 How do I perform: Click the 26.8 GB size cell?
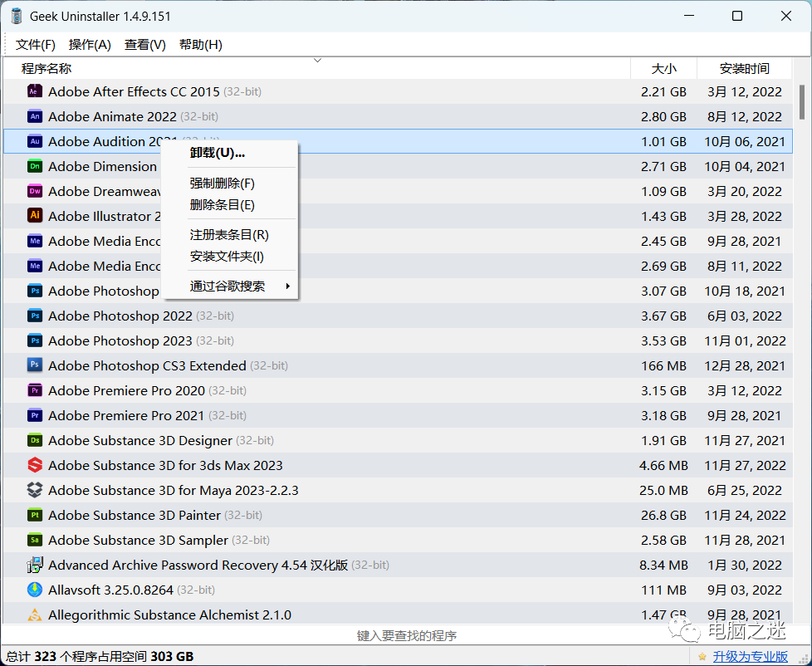pos(664,515)
